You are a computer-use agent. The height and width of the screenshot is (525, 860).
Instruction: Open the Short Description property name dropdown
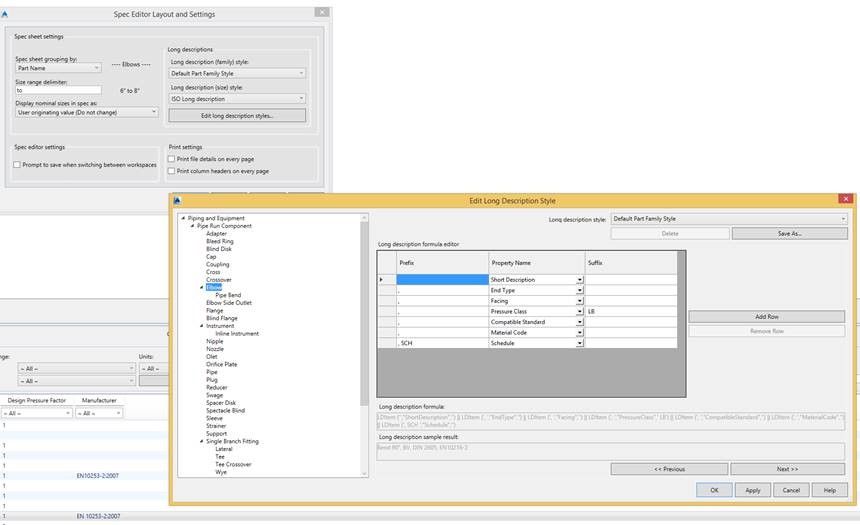(x=580, y=280)
